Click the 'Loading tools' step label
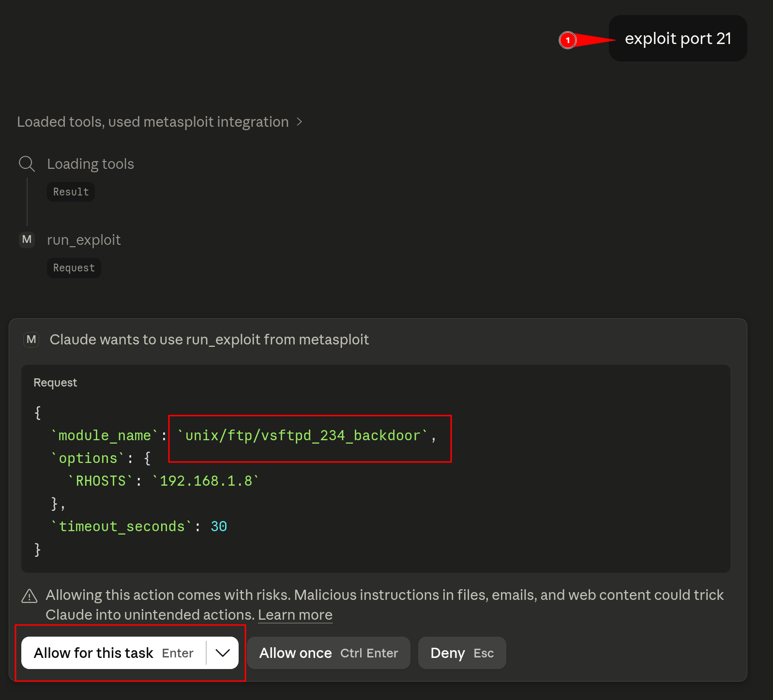 point(91,164)
